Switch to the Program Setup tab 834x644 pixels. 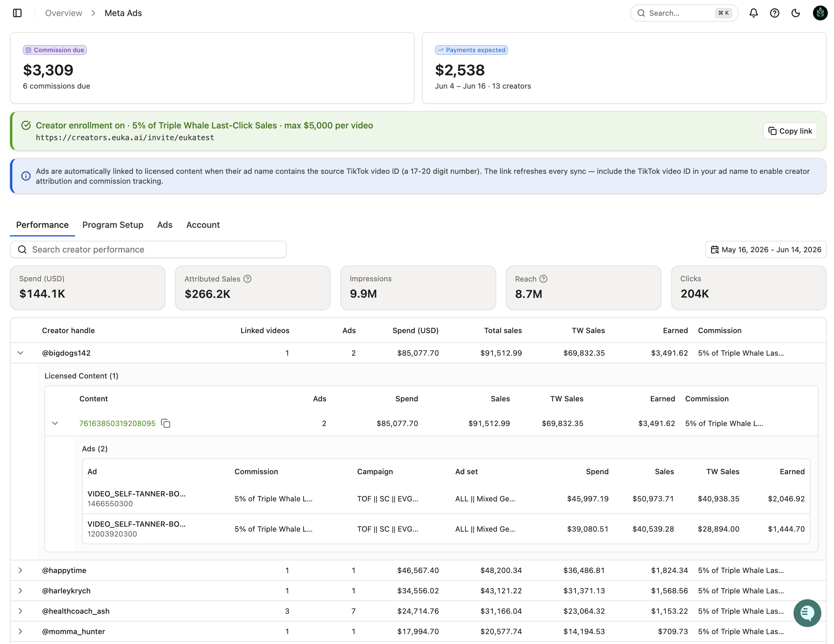tap(113, 225)
